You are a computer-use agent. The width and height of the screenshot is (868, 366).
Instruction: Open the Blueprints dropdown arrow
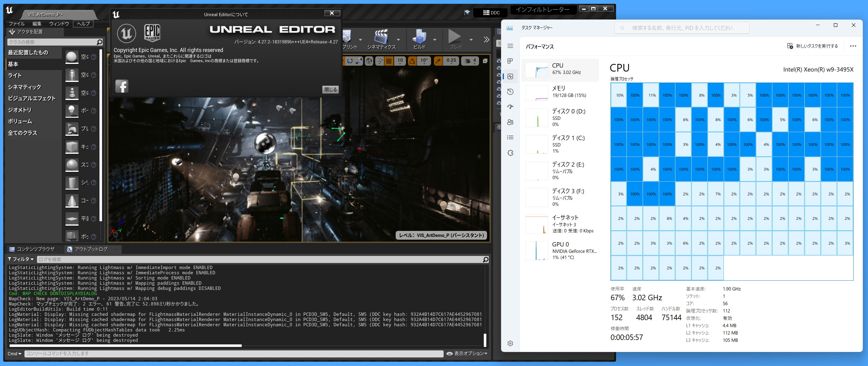tap(360, 40)
